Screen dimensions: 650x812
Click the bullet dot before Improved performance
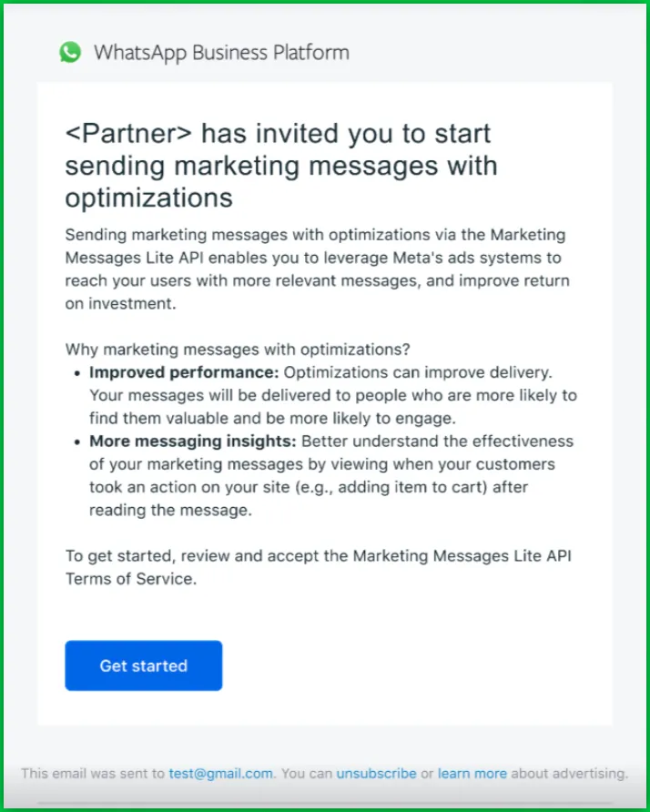77,373
